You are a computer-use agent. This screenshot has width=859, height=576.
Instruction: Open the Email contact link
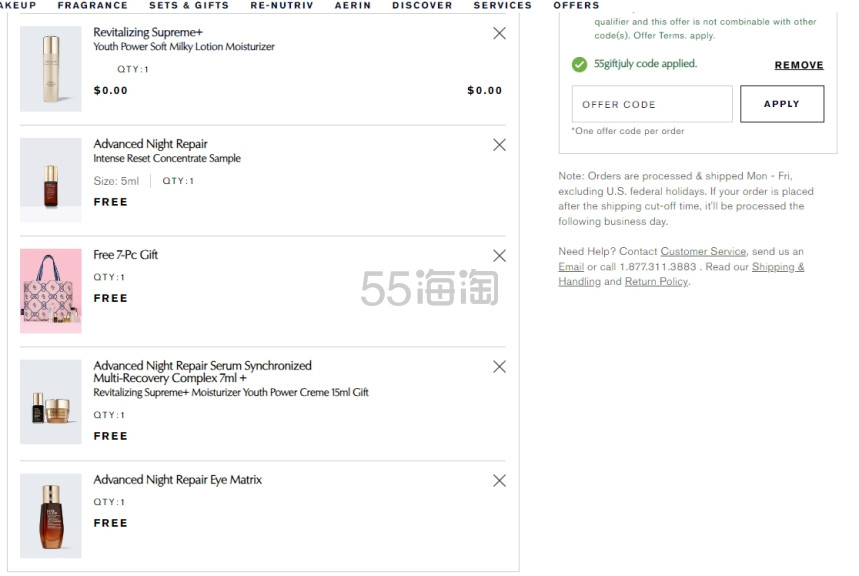[571, 267]
